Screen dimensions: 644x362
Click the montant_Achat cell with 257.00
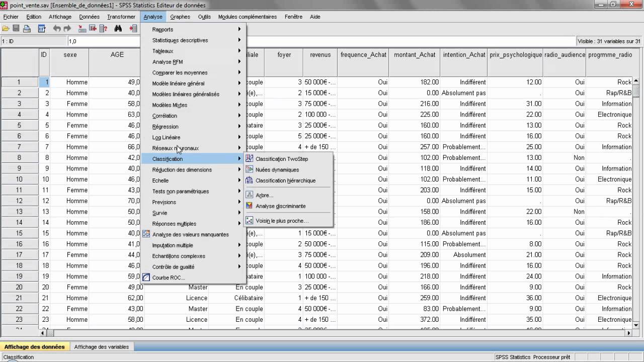point(414,147)
